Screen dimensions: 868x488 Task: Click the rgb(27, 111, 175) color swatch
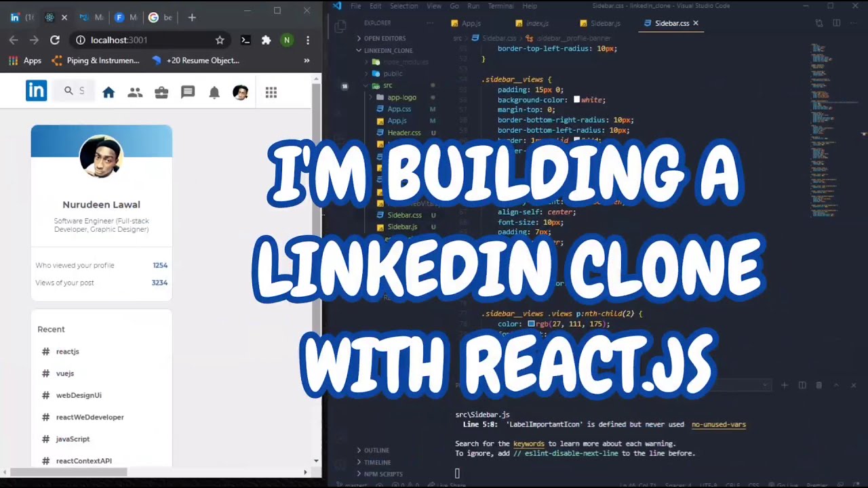tap(531, 324)
